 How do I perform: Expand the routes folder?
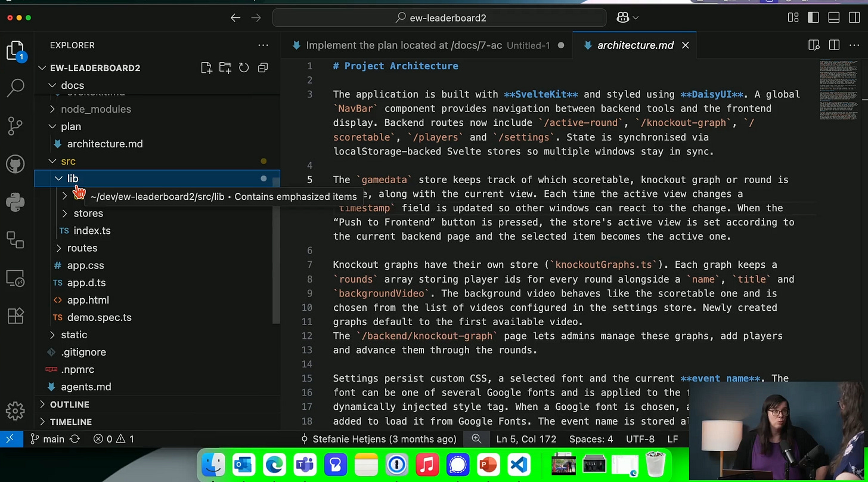point(82,248)
